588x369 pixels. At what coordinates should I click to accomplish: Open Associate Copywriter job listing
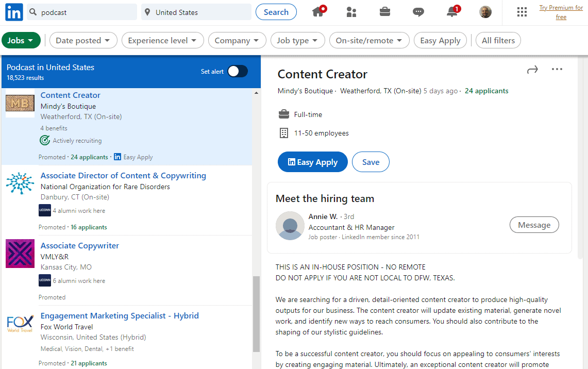click(x=79, y=246)
